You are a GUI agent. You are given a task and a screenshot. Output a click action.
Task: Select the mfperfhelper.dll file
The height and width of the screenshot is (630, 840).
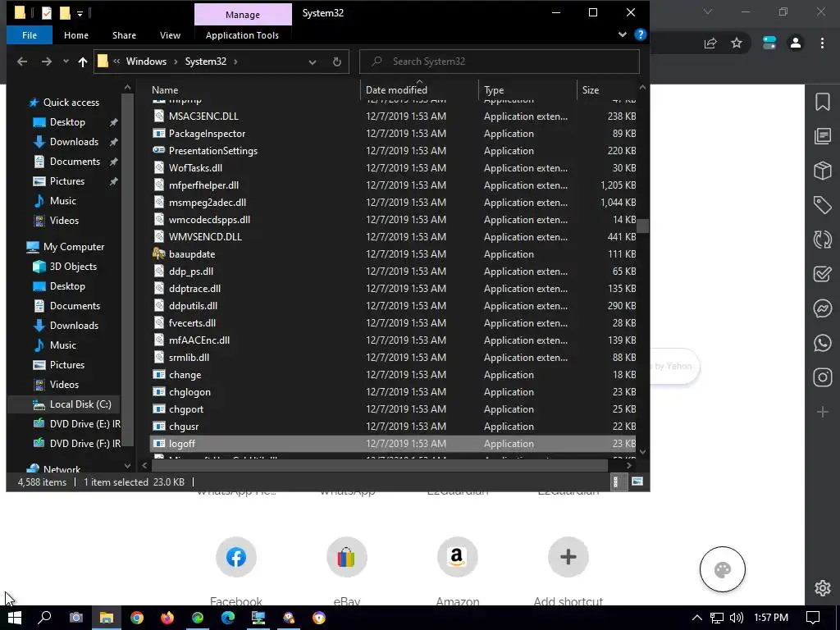click(203, 185)
